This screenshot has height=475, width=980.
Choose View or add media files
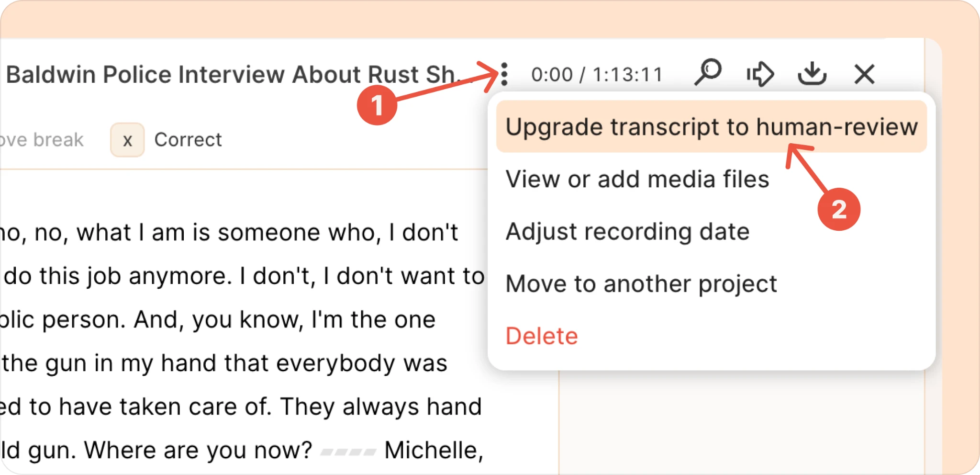coord(637,179)
